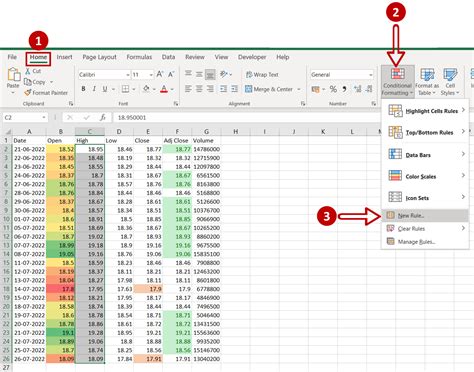
Task: Toggle Bold formatting
Action: point(83,89)
